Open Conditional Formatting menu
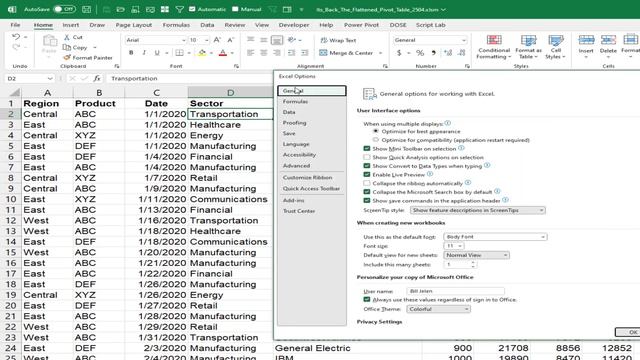Viewport: 640px width, 360px height. pos(494,47)
